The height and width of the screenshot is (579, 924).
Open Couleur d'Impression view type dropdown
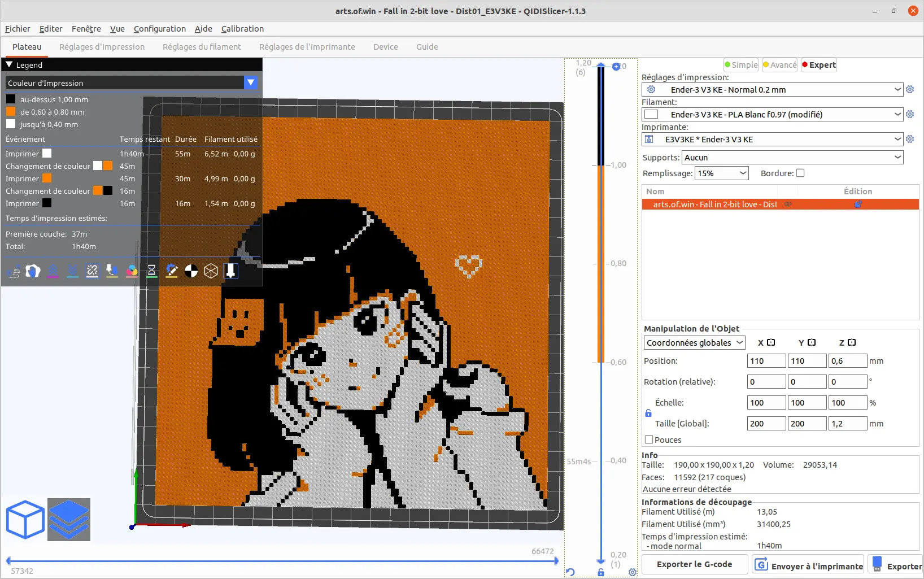[132, 83]
